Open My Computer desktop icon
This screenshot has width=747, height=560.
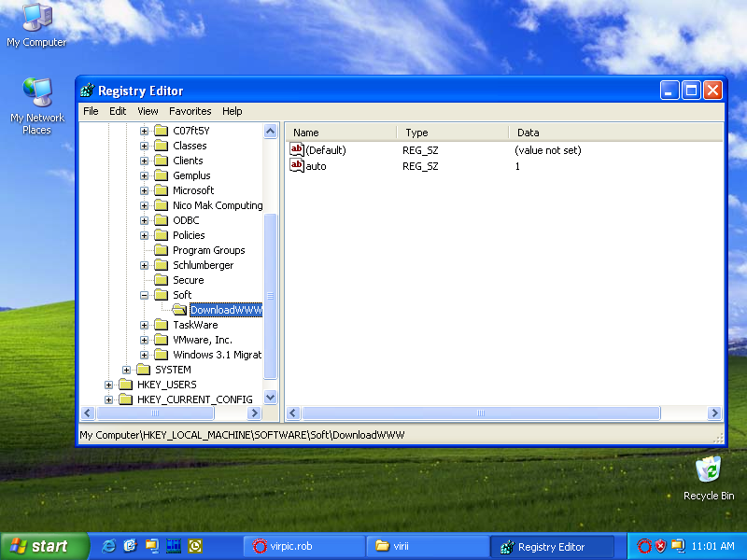click(36, 25)
